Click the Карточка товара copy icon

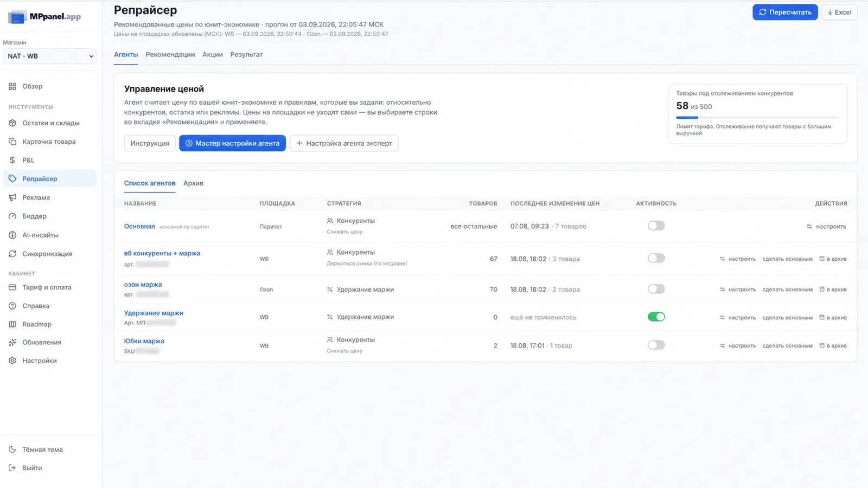[12, 142]
